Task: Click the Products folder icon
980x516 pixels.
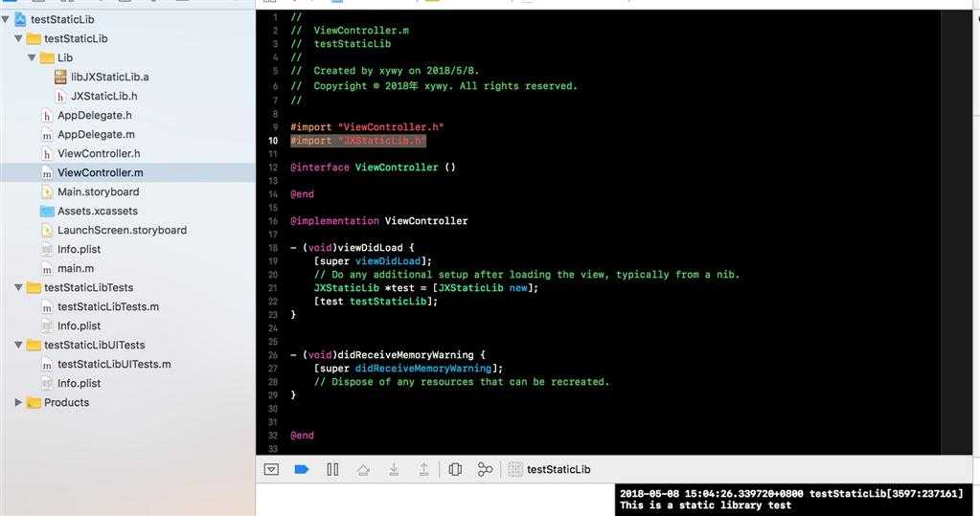Action: click(34, 402)
